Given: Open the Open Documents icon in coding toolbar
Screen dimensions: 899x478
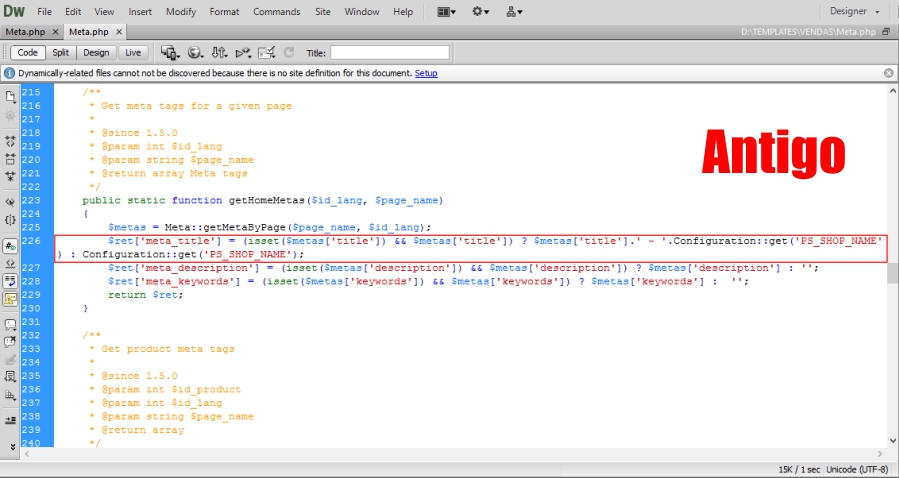Looking at the screenshot, I should 11,97.
